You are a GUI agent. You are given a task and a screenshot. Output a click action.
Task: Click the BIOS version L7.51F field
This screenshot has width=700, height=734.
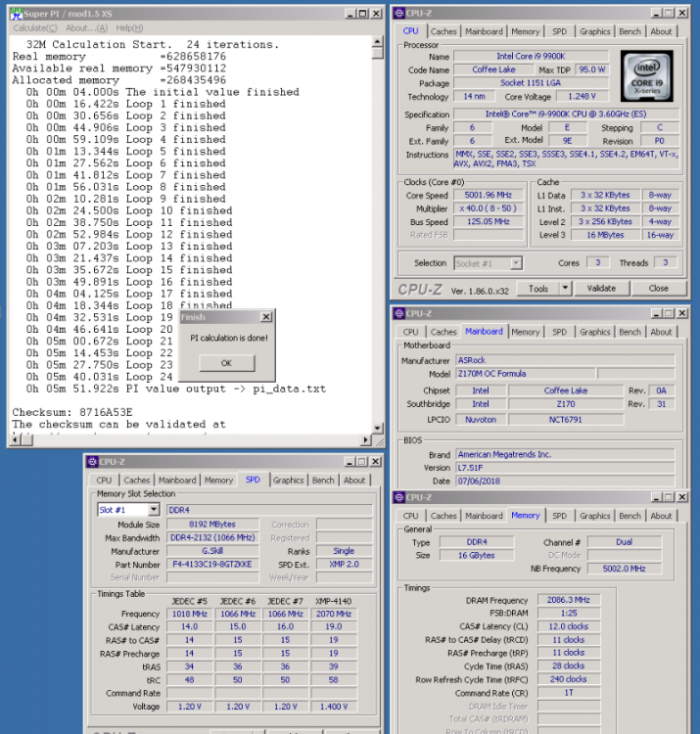point(565,468)
